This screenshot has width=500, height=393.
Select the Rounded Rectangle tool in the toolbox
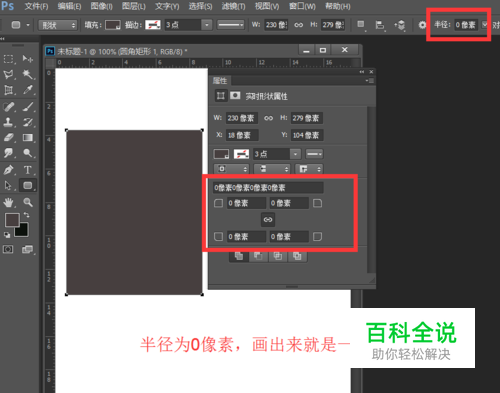(x=28, y=185)
